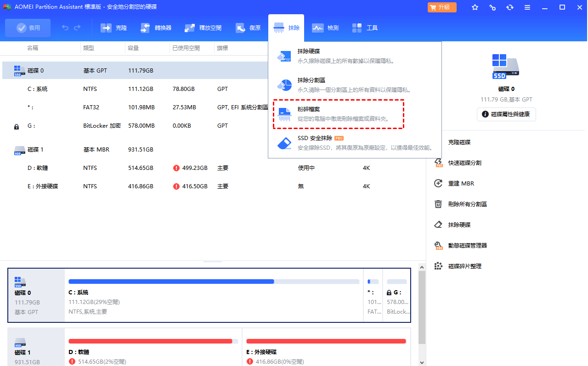The height and width of the screenshot is (366, 588).
Task: Open 動態磁碟管理器 dynamic disk manager
Action: pyautogui.click(x=461, y=246)
